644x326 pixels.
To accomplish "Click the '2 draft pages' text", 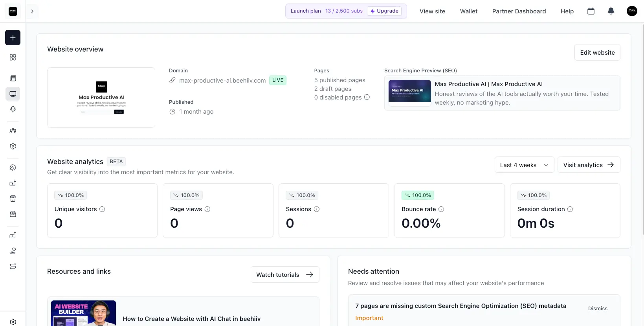I will pos(333,89).
